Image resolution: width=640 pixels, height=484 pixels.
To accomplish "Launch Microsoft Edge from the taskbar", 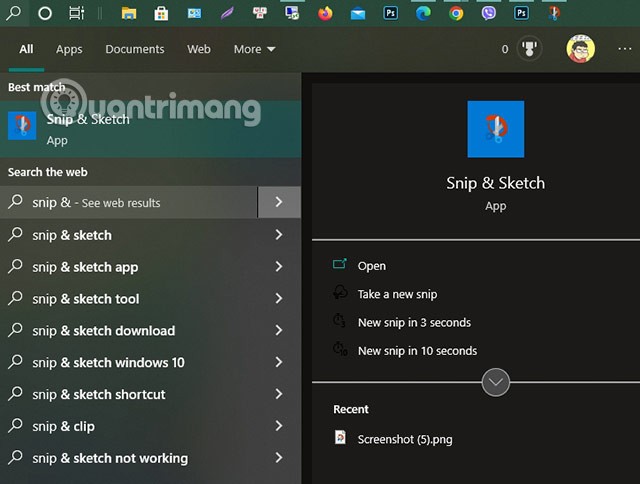I will [x=423, y=13].
